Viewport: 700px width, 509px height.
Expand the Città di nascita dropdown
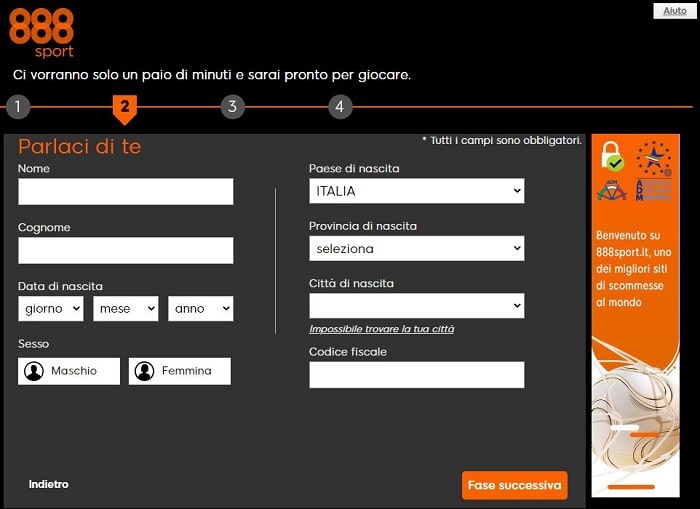(x=417, y=306)
